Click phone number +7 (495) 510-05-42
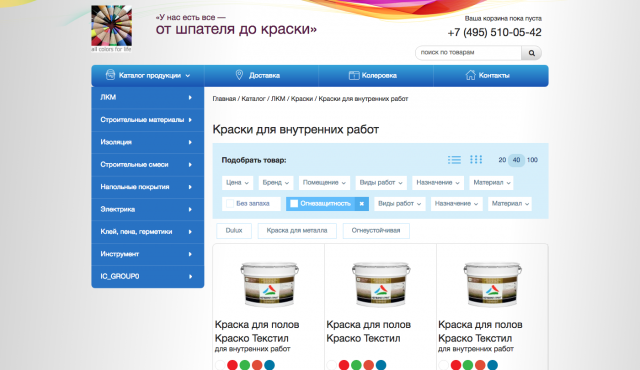 coord(494,33)
